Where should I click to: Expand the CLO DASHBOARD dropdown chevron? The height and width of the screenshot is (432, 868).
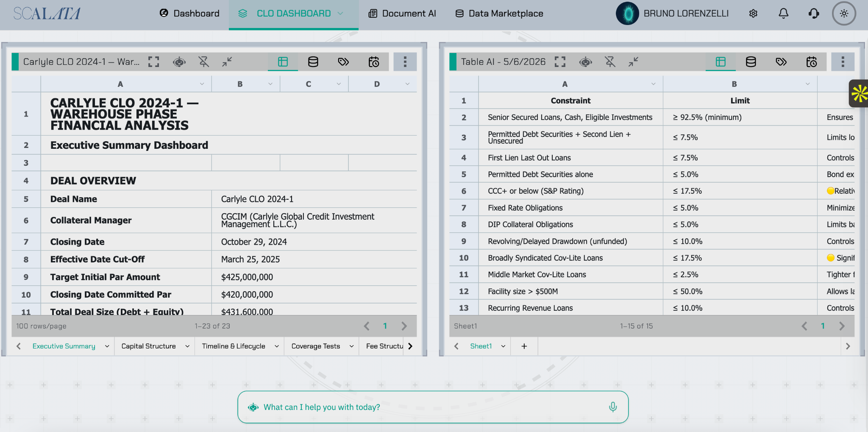[340, 14]
